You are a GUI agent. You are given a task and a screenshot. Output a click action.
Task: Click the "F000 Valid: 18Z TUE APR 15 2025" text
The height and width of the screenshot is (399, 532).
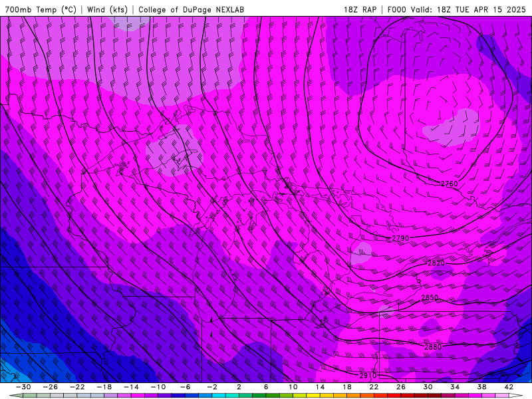click(x=456, y=10)
